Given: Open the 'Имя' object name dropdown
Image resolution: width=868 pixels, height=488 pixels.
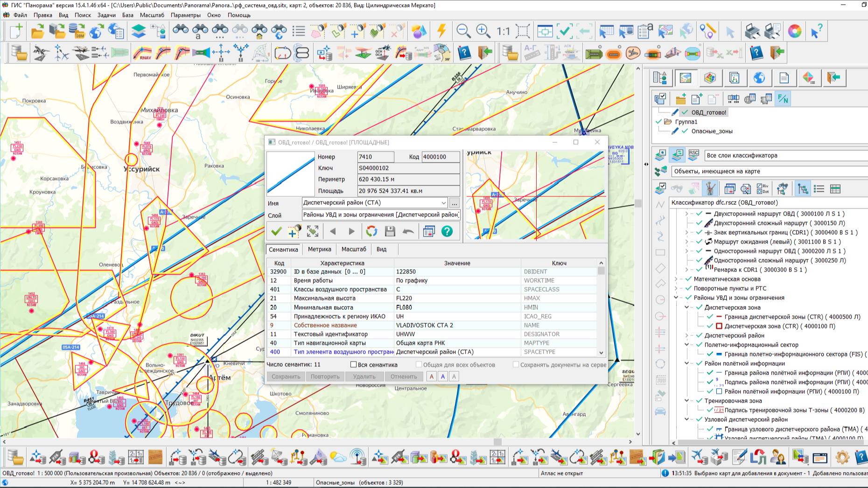Looking at the screenshot, I should [x=443, y=203].
